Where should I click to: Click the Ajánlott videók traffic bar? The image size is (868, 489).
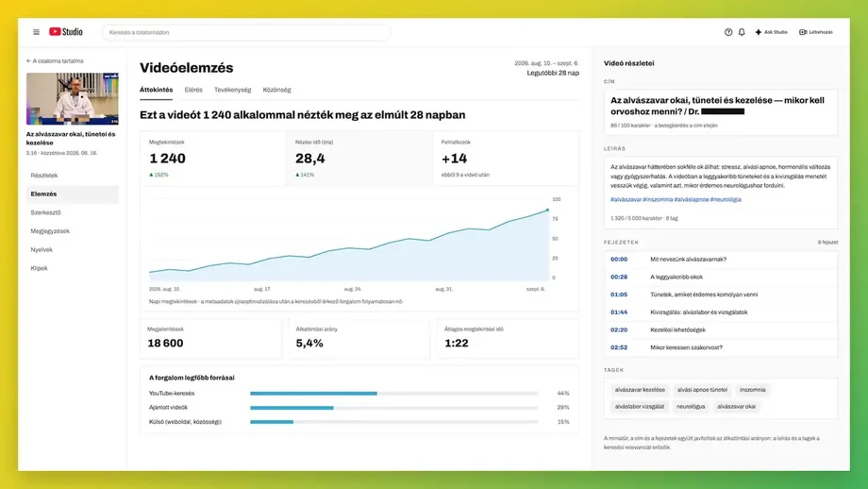point(393,408)
